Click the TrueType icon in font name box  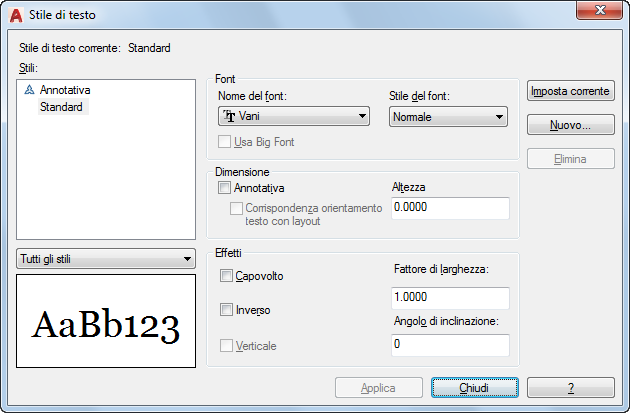pyautogui.click(x=229, y=117)
